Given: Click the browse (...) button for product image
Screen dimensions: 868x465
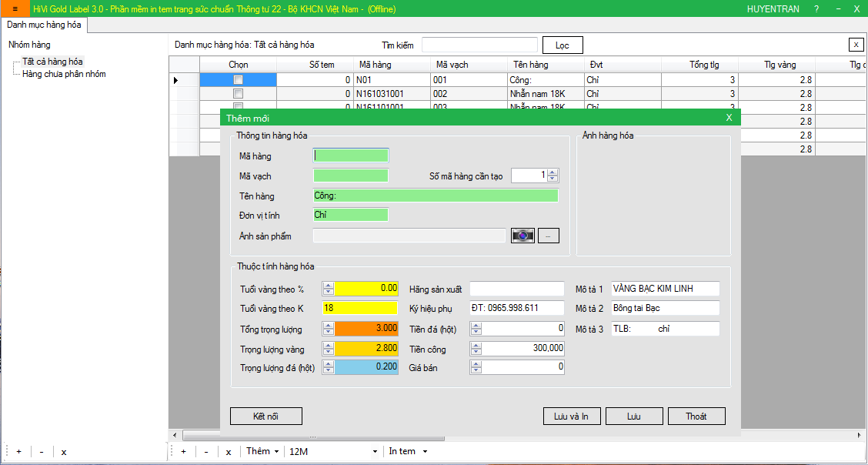Looking at the screenshot, I should point(548,236).
